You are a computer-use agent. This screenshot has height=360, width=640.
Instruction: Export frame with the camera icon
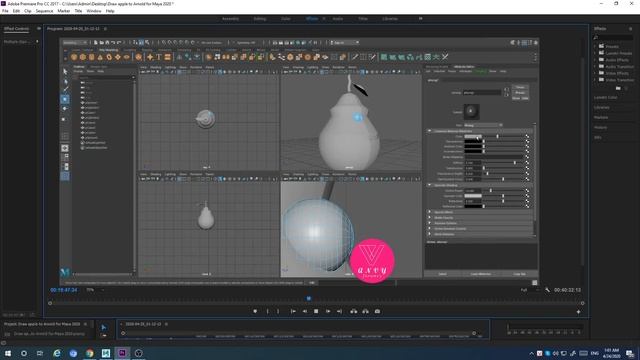coord(377,311)
